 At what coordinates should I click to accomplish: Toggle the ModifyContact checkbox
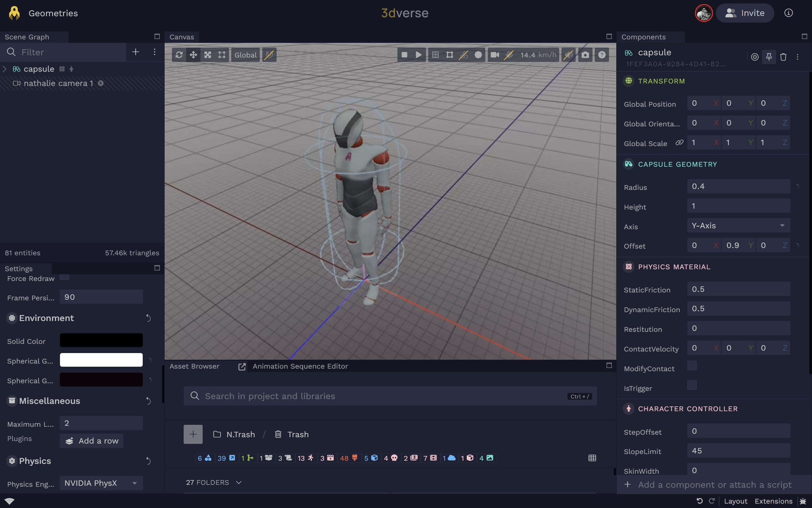click(692, 365)
